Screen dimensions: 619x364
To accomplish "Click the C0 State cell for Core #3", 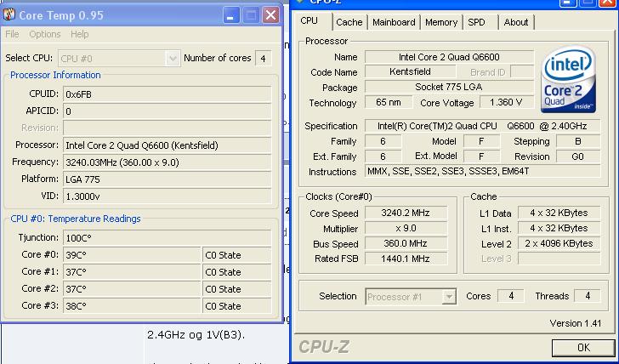I will pyautogui.click(x=237, y=306).
